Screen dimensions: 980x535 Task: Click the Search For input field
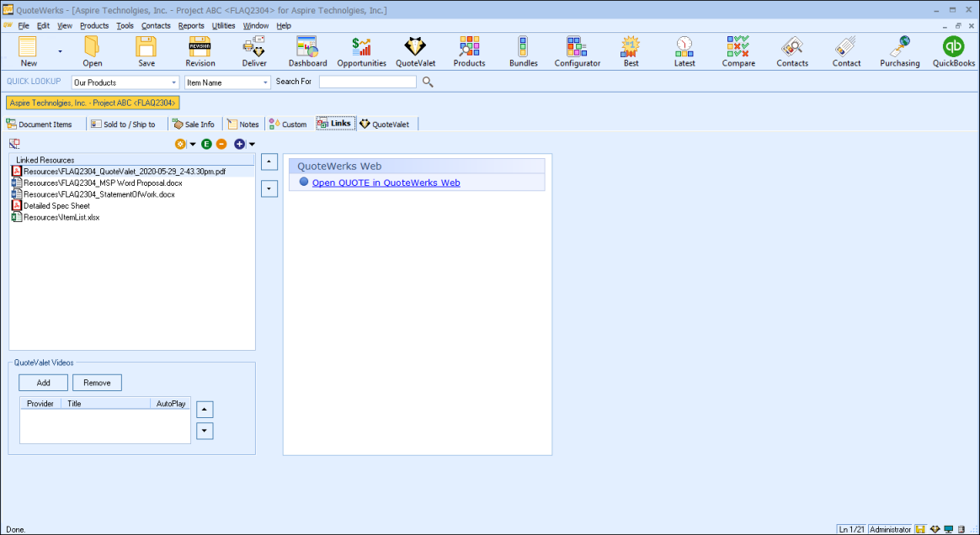click(367, 82)
